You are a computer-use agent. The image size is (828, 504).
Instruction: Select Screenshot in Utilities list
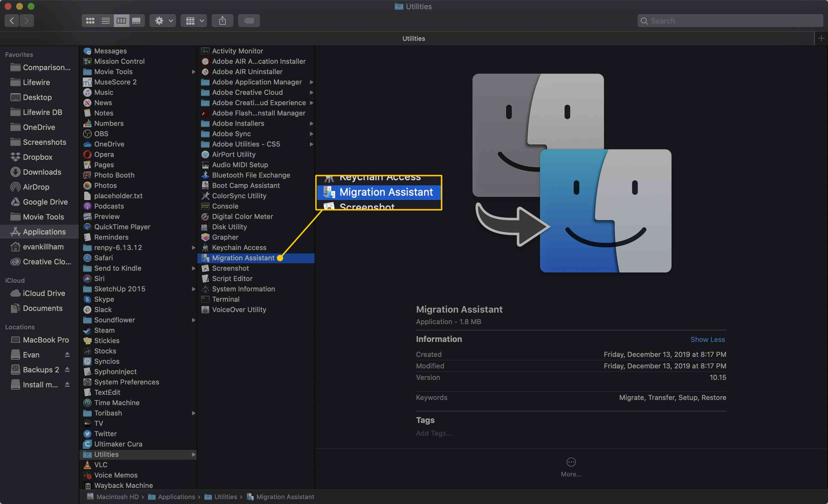click(256, 268)
